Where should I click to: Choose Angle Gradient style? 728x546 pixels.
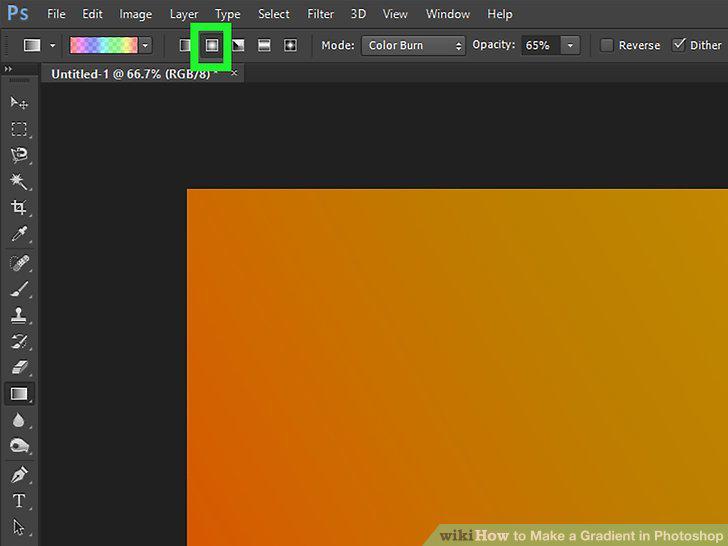pos(238,45)
